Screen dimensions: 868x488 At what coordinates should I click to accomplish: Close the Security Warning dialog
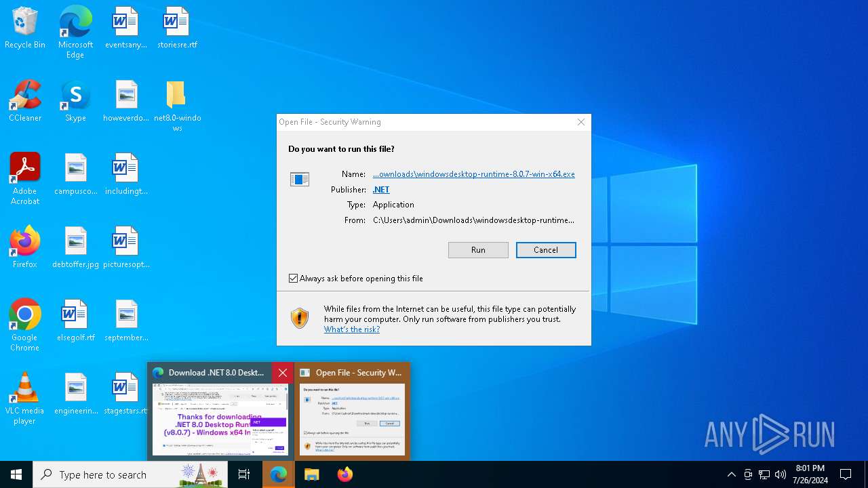[581, 122]
